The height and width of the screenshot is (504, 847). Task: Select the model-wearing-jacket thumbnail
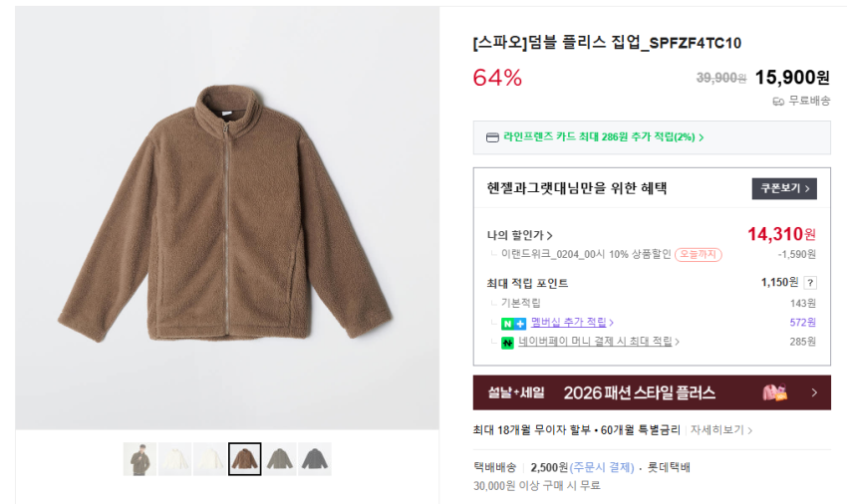coord(140,459)
